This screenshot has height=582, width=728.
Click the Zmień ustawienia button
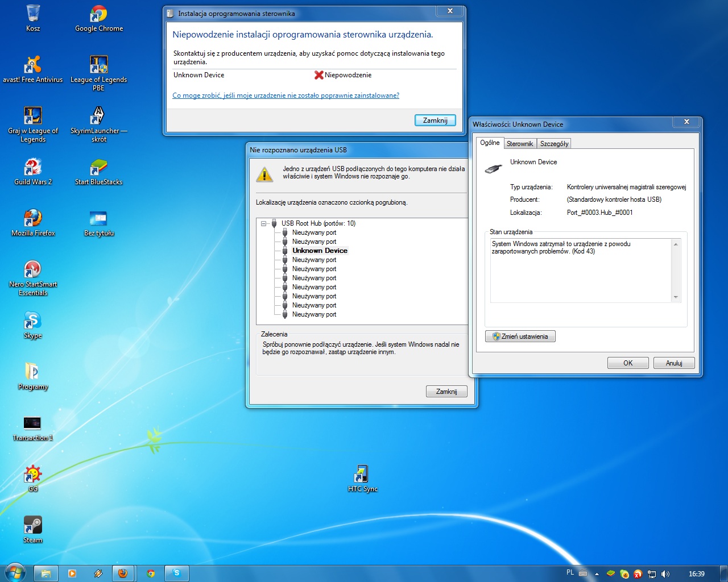coord(520,336)
